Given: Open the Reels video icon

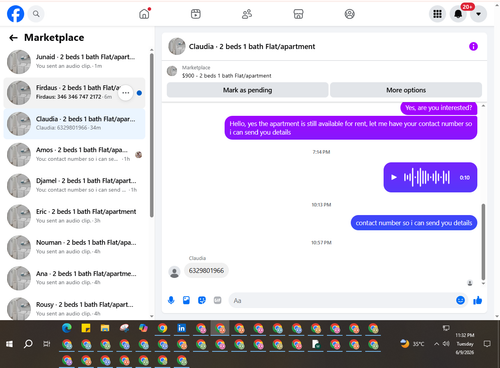Looking at the screenshot, I should click(x=196, y=14).
